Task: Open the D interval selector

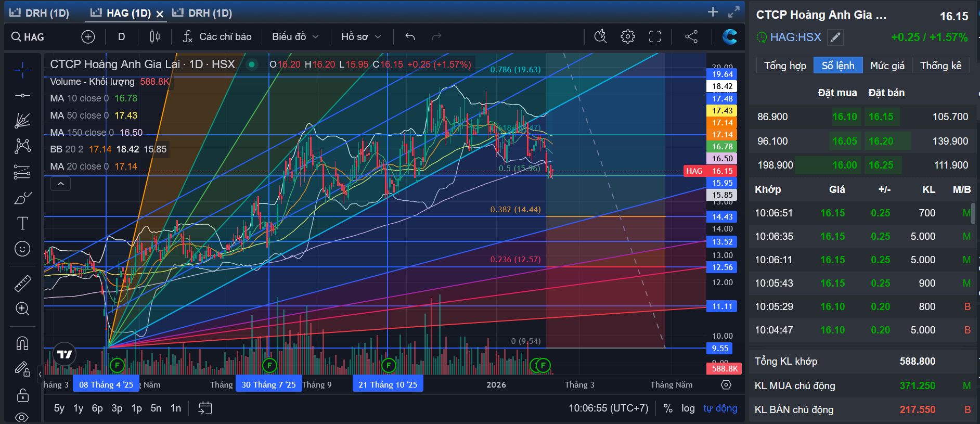Action: pyautogui.click(x=121, y=37)
